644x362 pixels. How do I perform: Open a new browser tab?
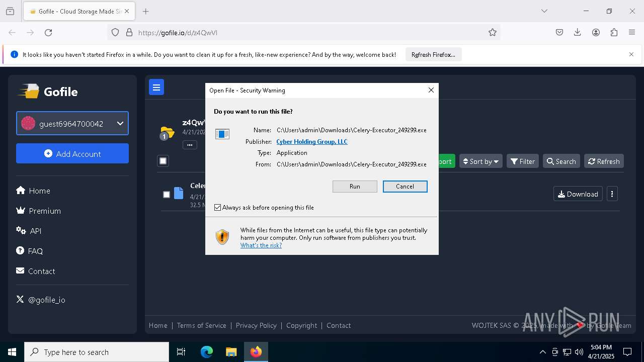pos(146,11)
